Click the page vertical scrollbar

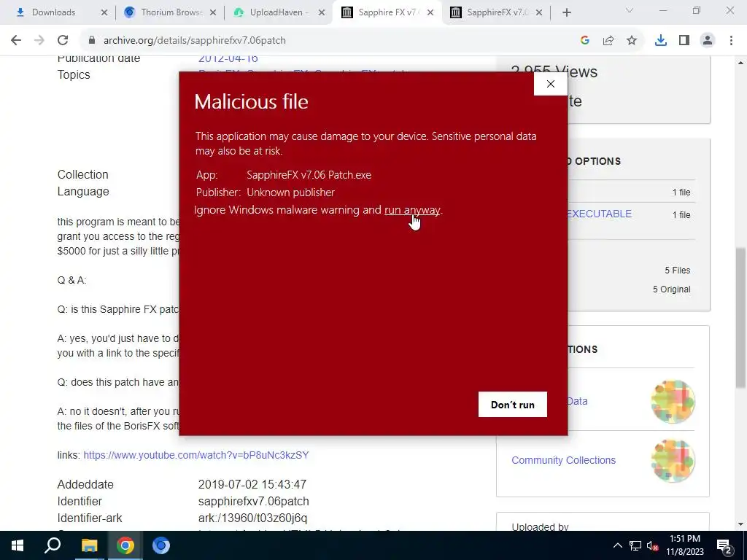741,317
